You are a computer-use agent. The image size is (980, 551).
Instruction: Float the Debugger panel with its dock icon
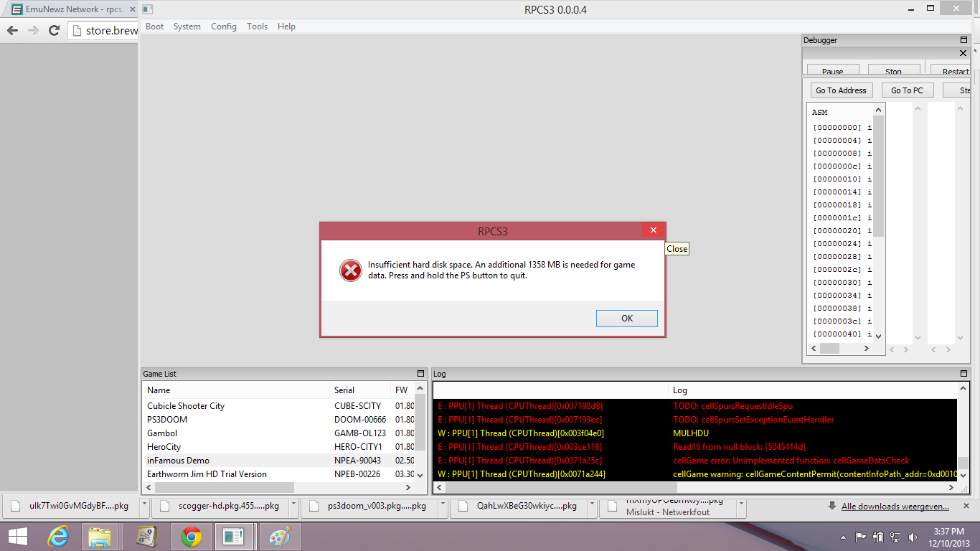[963, 40]
